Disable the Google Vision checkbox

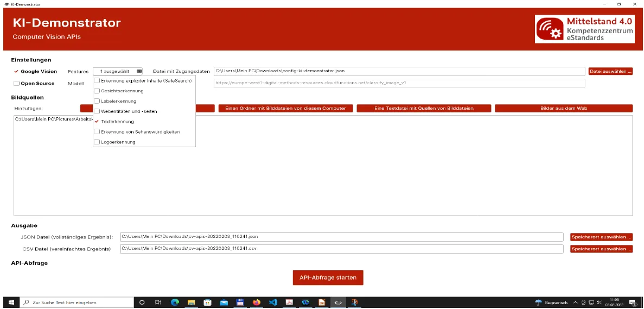tap(16, 72)
